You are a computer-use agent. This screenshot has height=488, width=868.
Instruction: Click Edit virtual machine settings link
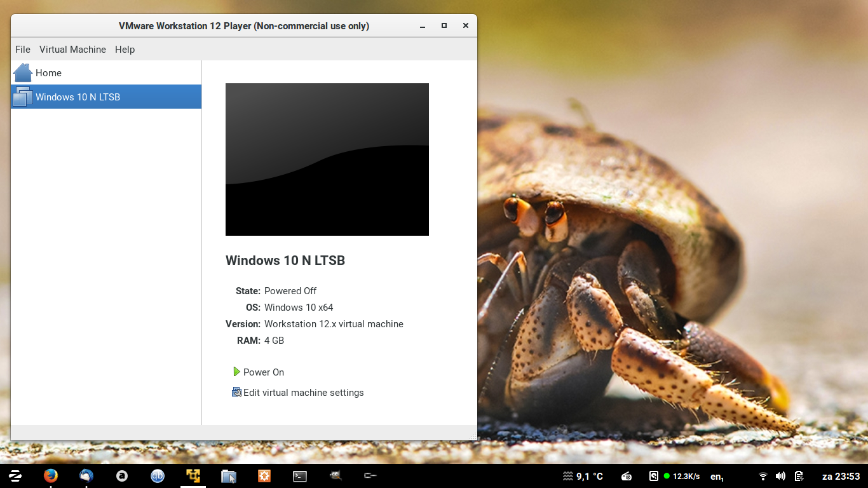point(303,393)
